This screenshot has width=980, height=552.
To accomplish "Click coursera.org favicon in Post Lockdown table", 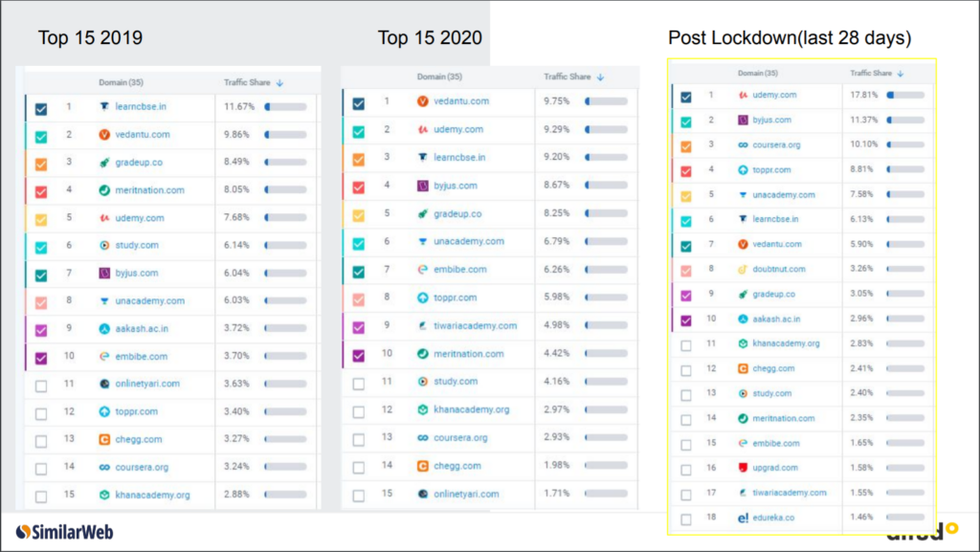I will click(743, 144).
